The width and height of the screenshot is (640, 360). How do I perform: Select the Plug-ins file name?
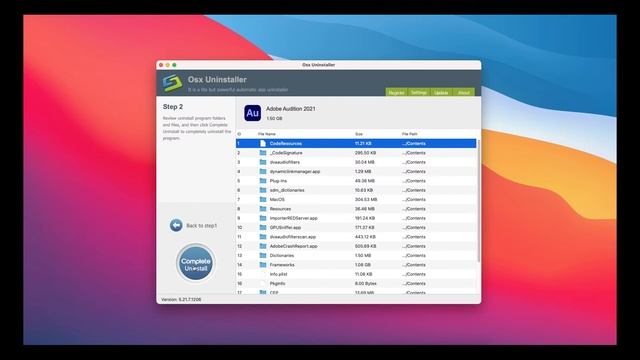click(x=278, y=181)
